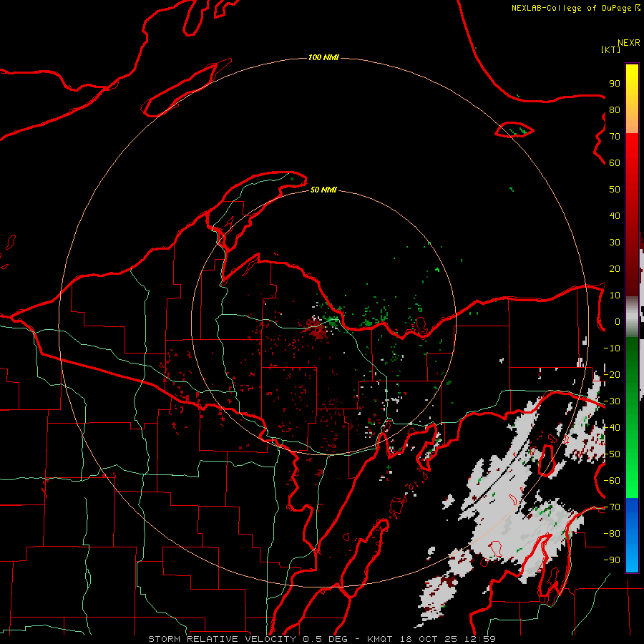Viewport: 644px width, 644px height.
Task: Click the positive 40 scale value
Action: tap(615, 215)
